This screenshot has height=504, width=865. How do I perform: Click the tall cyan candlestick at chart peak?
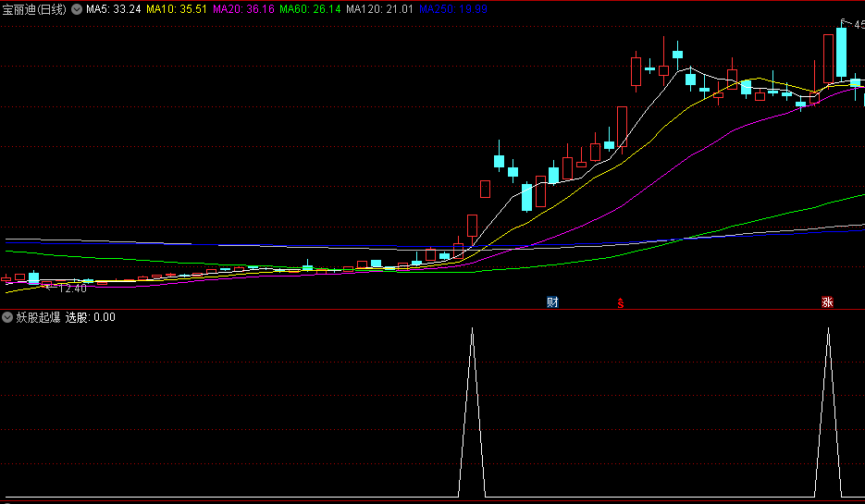pyautogui.click(x=841, y=53)
